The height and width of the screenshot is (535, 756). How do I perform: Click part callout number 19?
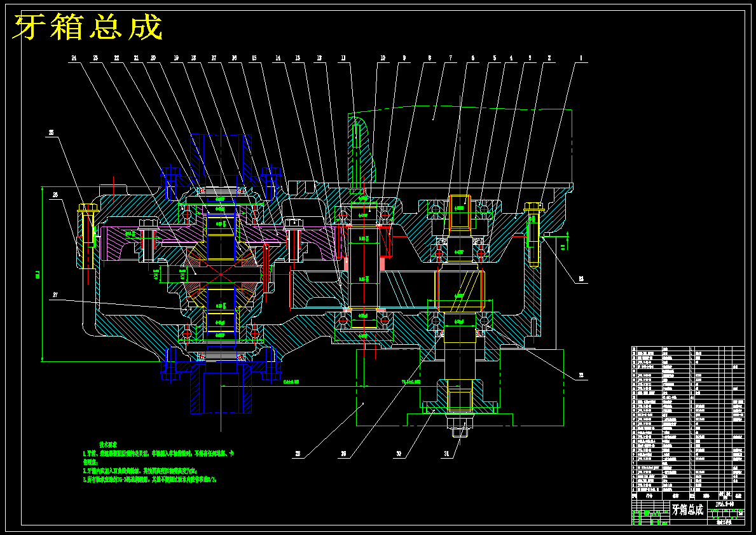coord(176,58)
